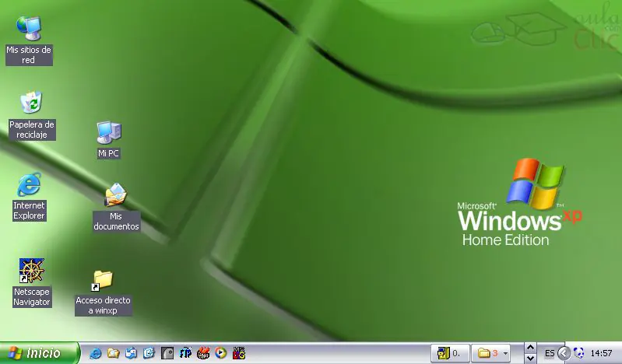Open the folder explorer quick launch icon
This screenshot has height=364, width=622.
[x=114, y=353]
